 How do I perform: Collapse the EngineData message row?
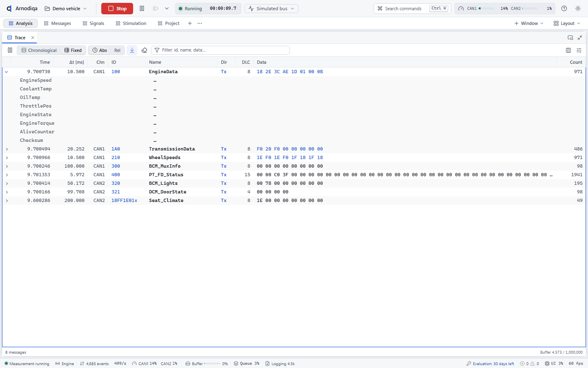tap(7, 72)
